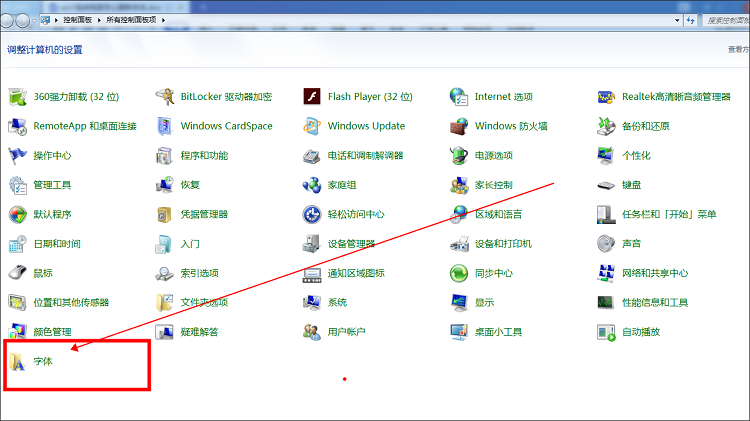Open the 网络和共享中心 icon

pos(606,274)
